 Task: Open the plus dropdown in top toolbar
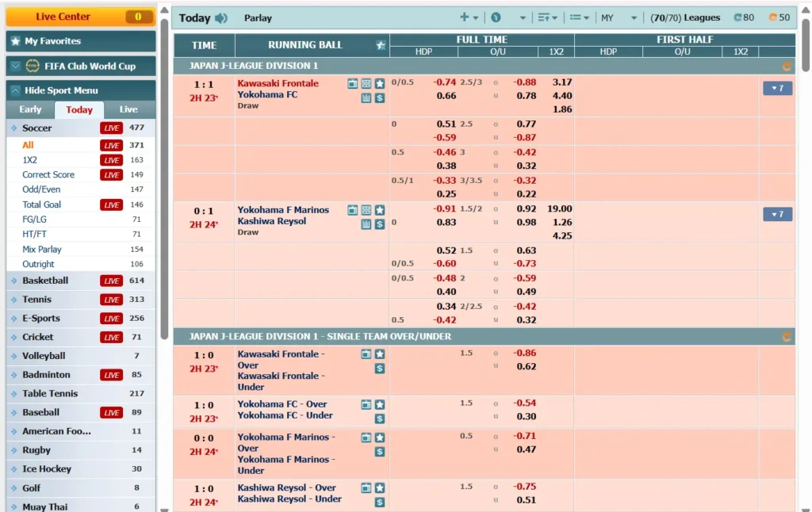[x=469, y=17]
